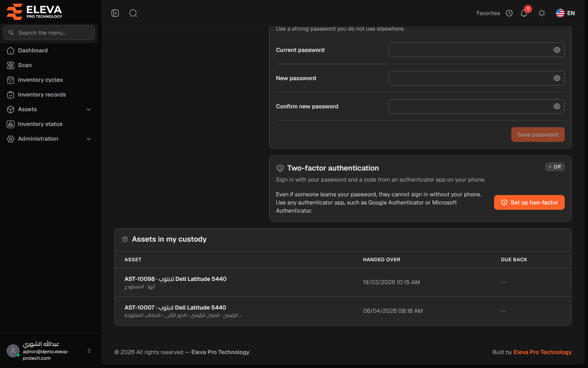Click the two-factor Off status badge
The width and height of the screenshot is (588, 368).
(x=555, y=167)
